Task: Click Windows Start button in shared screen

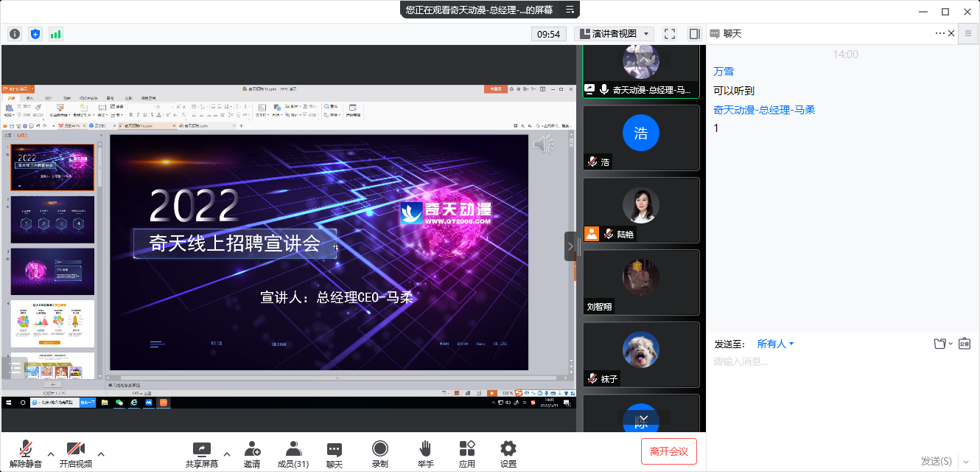Action: [x=7, y=403]
